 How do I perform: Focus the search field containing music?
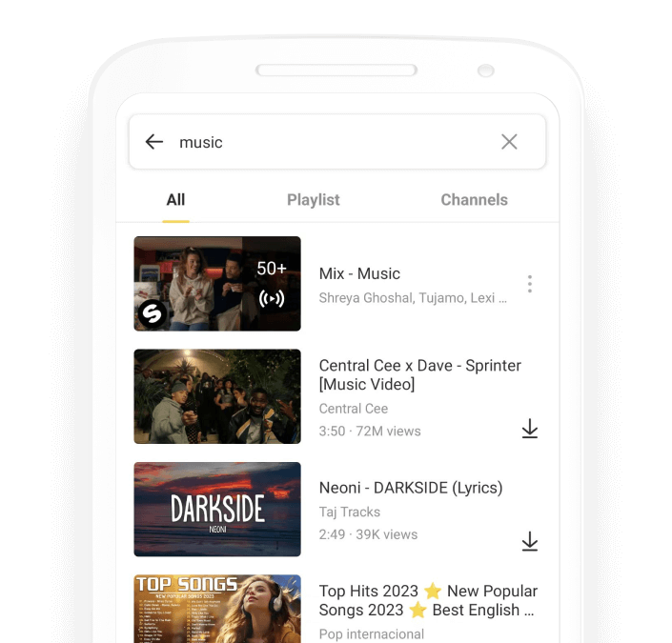tap(337, 142)
